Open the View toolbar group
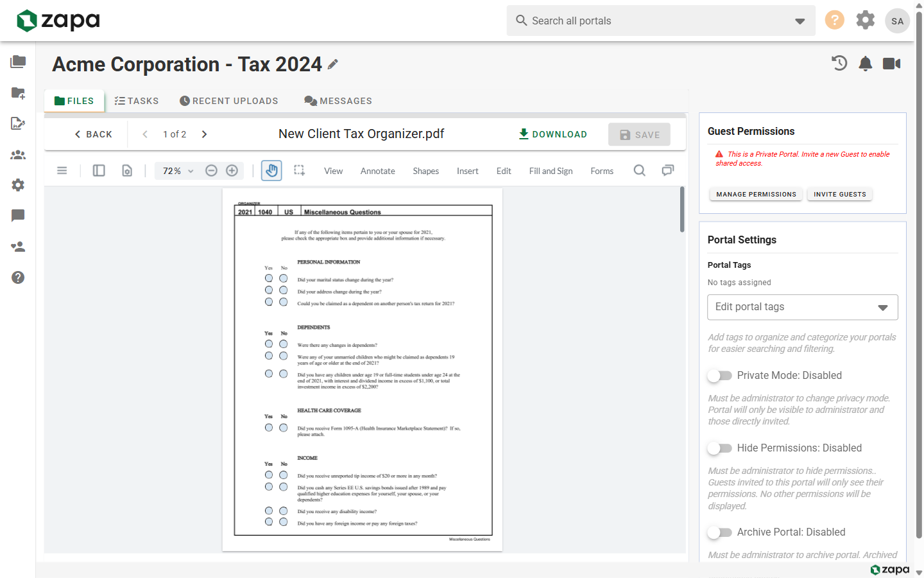The width and height of the screenshot is (924, 578). tap(334, 171)
